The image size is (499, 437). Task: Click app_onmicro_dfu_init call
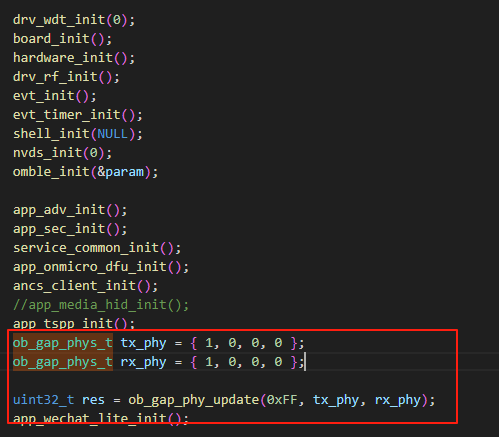point(101,267)
